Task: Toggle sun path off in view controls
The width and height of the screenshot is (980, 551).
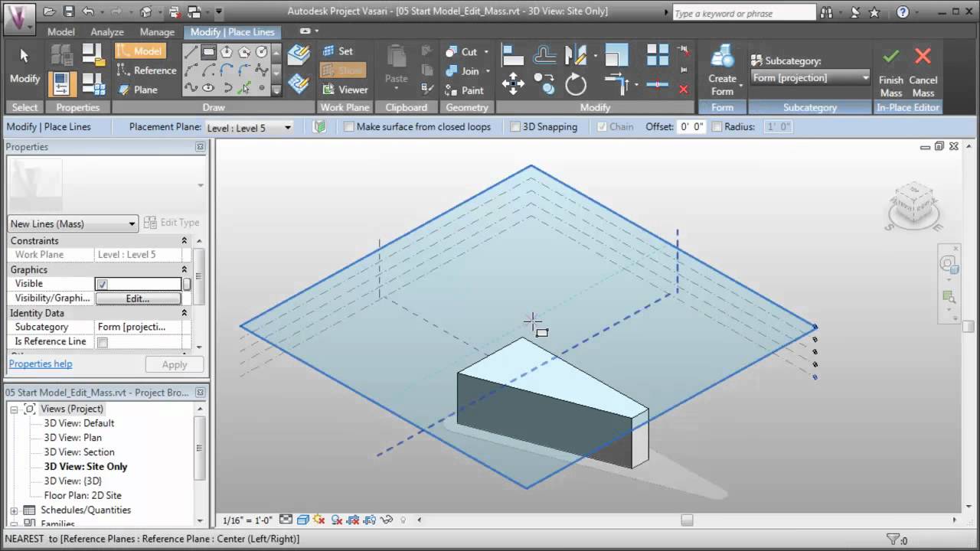Action: coord(319,520)
